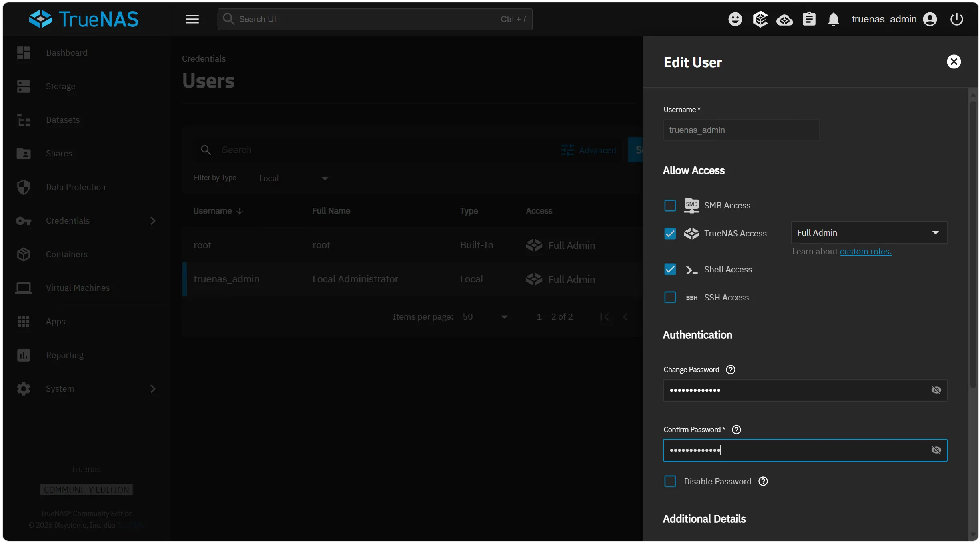Viewport: 980px width, 542px height.
Task: Click the Advanced filter sliders icon
Action: (x=568, y=150)
